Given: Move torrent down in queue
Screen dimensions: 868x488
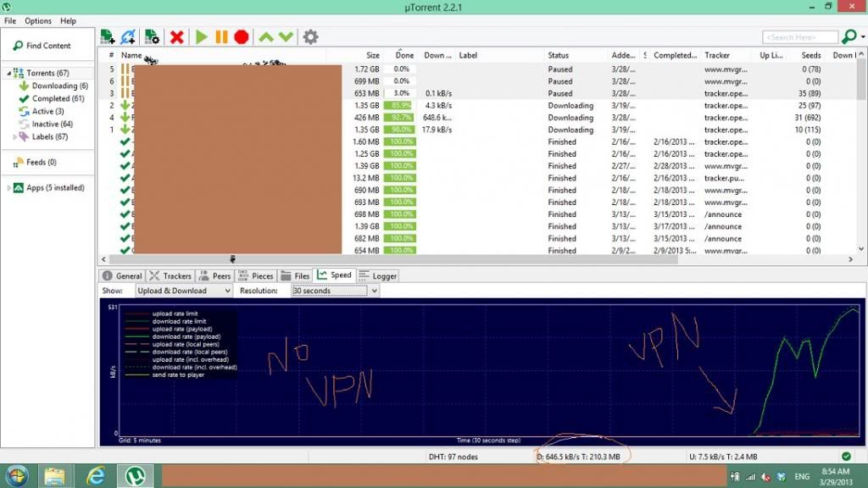Looking at the screenshot, I should coord(286,37).
